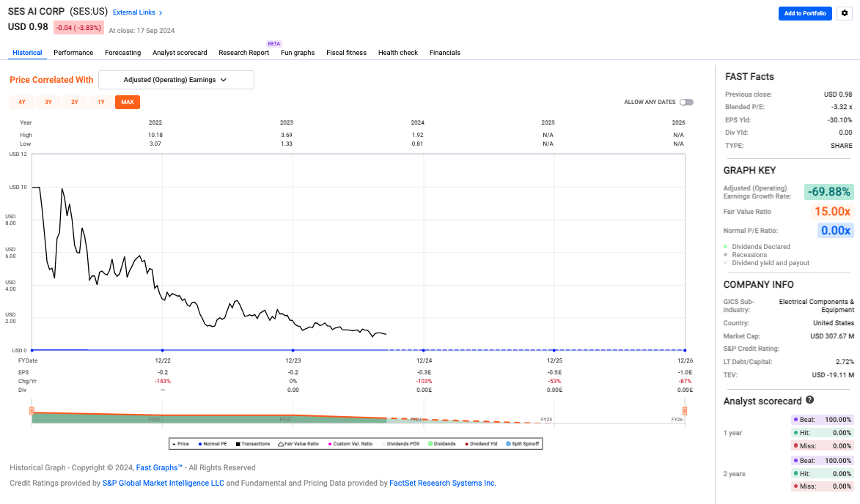Click Add to Portfolio button

tap(805, 13)
